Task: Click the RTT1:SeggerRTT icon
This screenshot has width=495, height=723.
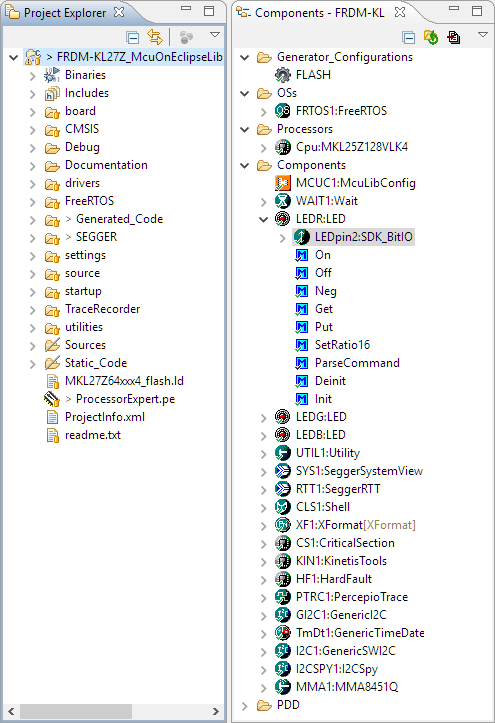Action: pos(283,489)
